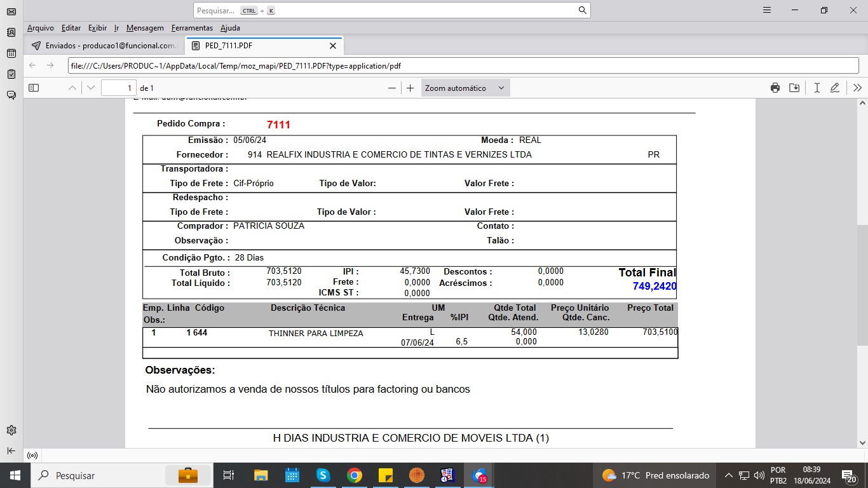The width and height of the screenshot is (868, 488).
Task: Open the Ferramentas menu
Action: click(192, 28)
